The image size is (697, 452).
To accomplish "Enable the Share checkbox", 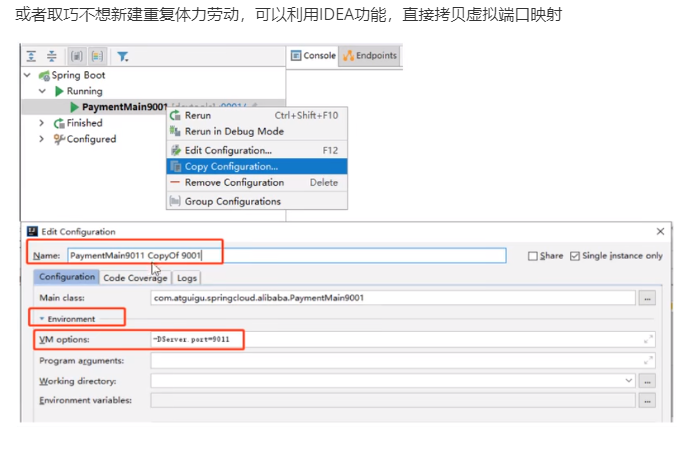I will click(x=533, y=256).
